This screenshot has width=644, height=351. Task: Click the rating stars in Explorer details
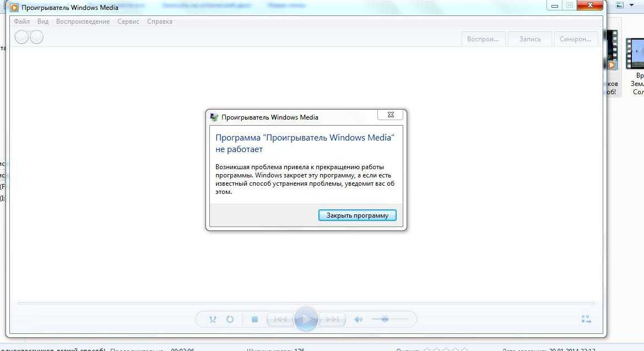(x=446, y=349)
